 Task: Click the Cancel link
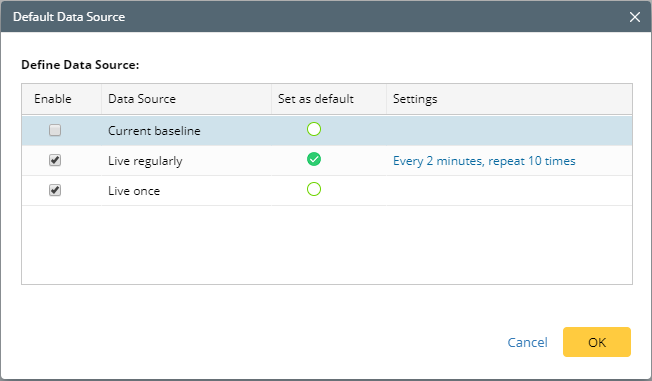coord(527,342)
